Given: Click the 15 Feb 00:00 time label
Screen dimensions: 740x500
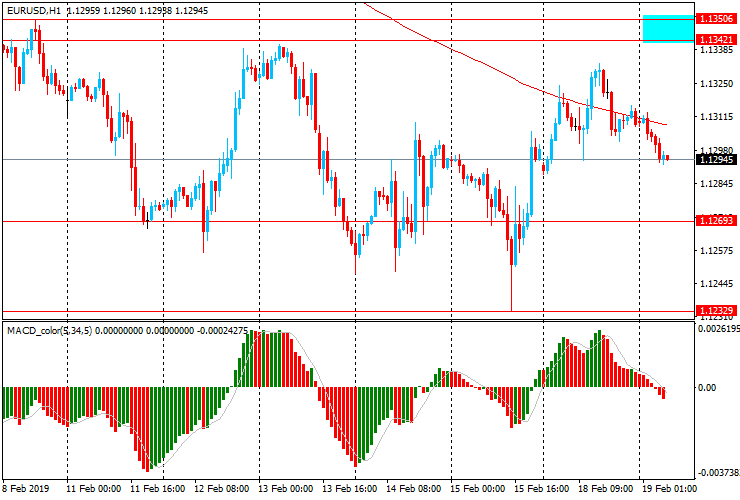Looking at the screenshot, I should 478,488.
